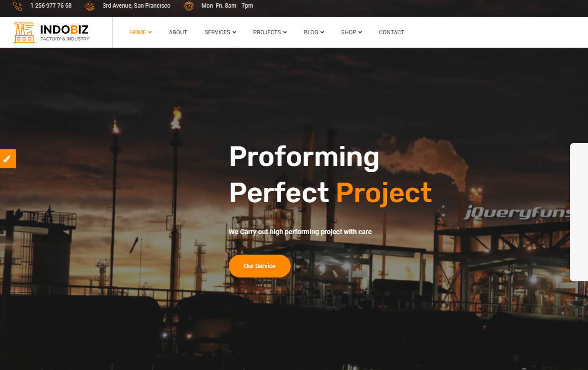Screen dimensions: 588x370
Task: Click the Proforming Perfect Project headline
Action: pos(331,175)
